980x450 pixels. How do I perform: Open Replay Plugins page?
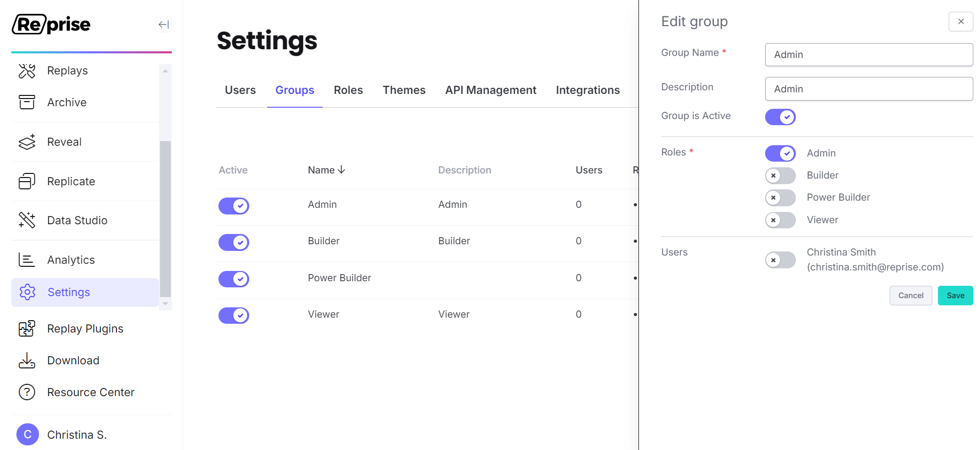[85, 328]
